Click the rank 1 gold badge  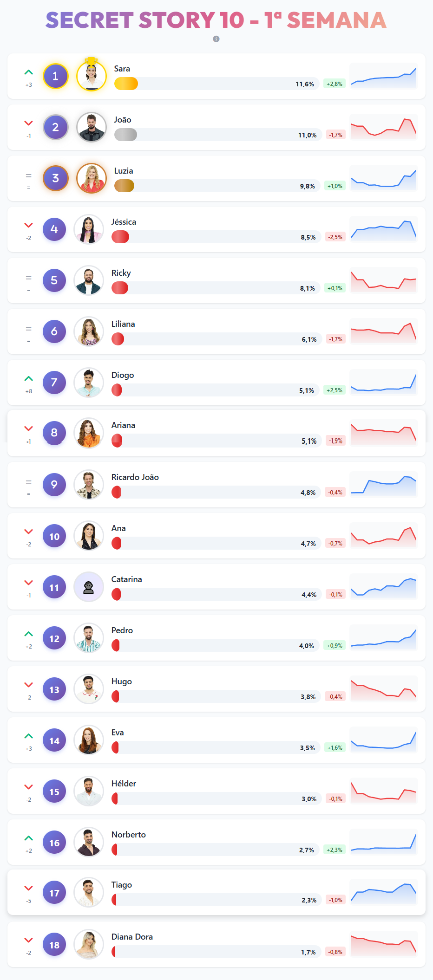(55, 76)
